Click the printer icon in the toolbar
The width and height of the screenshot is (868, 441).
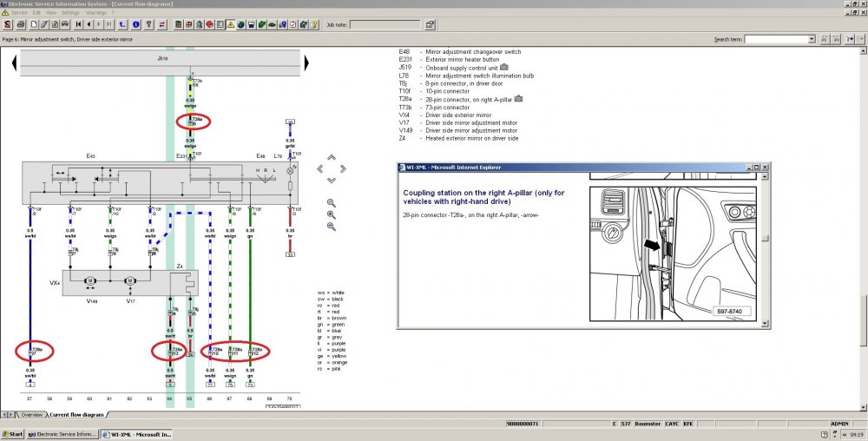[x=21, y=24]
